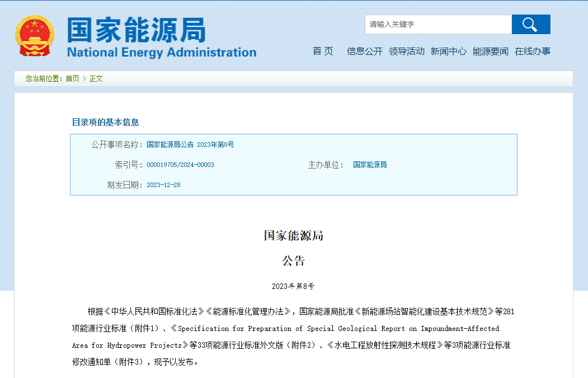Click the 目录项的基本信息 heading

click(x=105, y=122)
